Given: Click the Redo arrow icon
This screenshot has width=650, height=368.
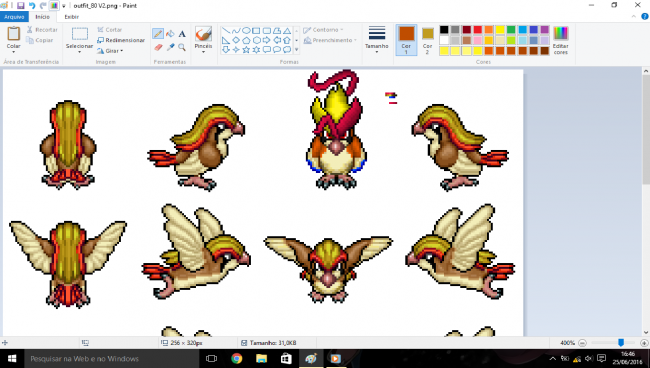Looking at the screenshot, I should 43,5.
